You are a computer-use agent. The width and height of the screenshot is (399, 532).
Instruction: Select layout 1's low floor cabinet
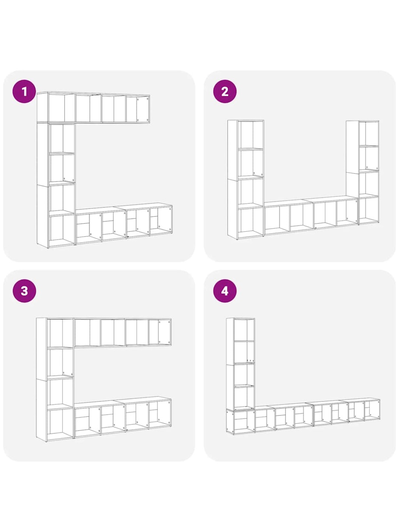click(124, 224)
